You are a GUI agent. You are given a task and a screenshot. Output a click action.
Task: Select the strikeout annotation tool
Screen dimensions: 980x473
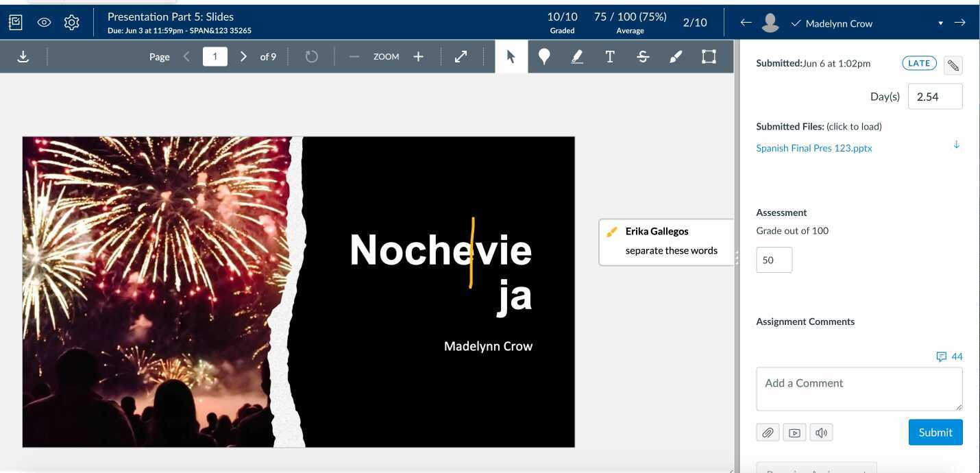[643, 56]
